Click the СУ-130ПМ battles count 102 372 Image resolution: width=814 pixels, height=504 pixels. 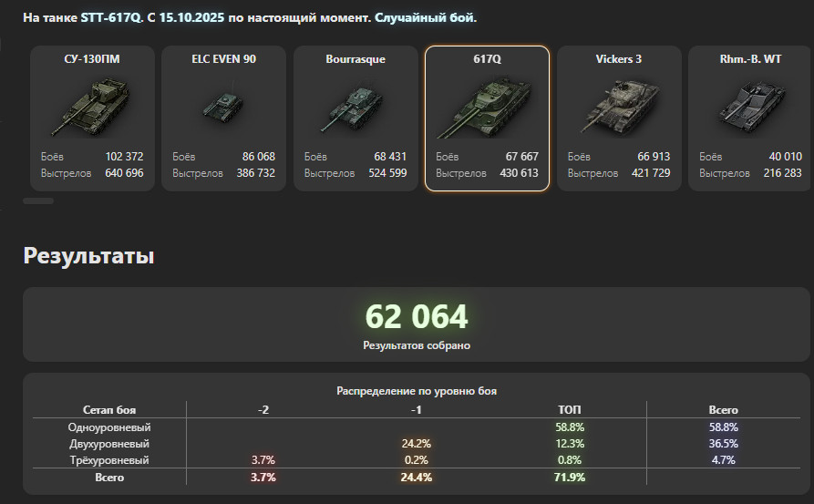pos(124,157)
